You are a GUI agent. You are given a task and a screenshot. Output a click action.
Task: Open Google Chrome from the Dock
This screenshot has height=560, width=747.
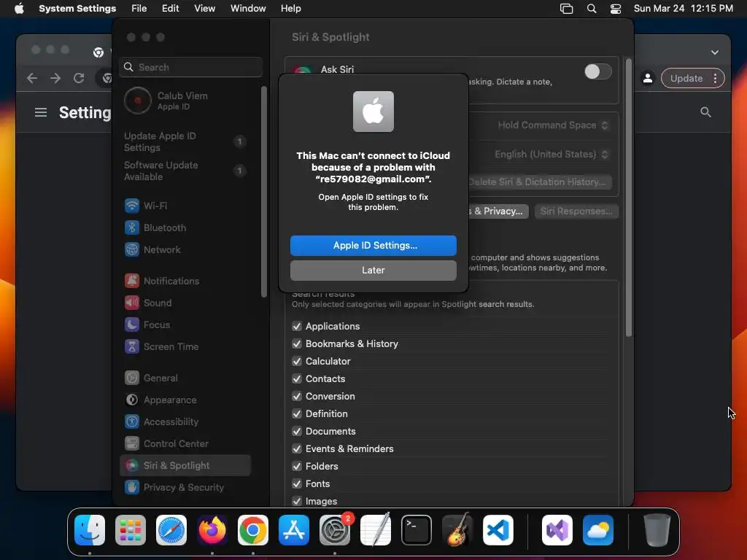pos(253,530)
